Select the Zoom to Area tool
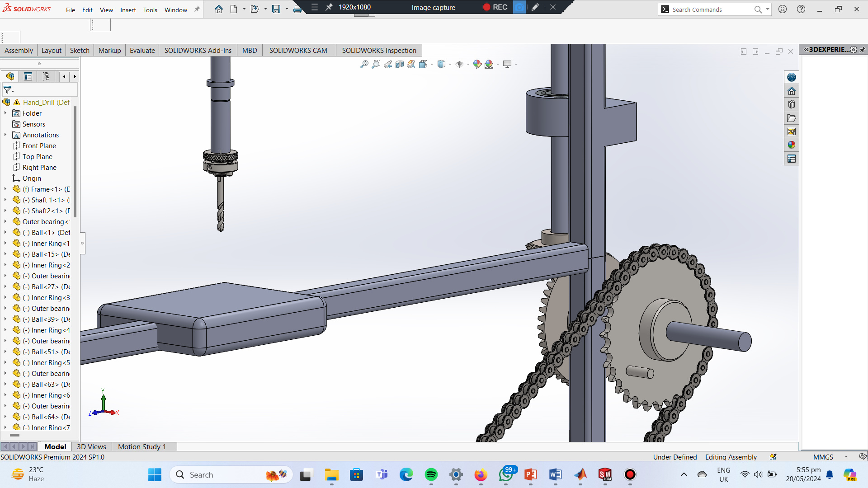This screenshot has height=488, width=868. [x=376, y=64]
